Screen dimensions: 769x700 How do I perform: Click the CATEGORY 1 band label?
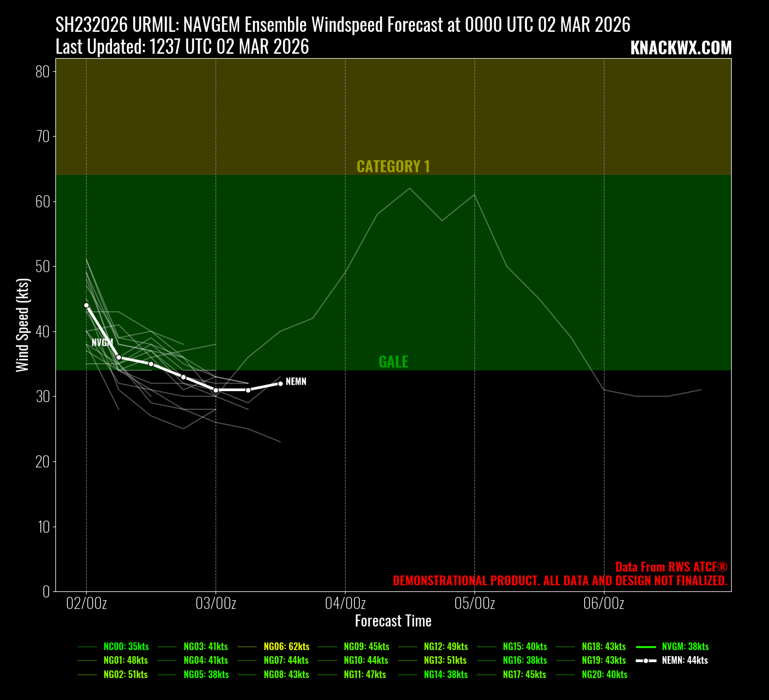pos(393,167)
